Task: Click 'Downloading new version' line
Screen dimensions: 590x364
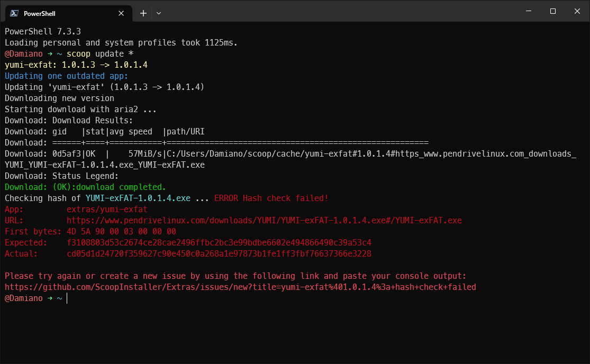Action: [x=59, y=98]
